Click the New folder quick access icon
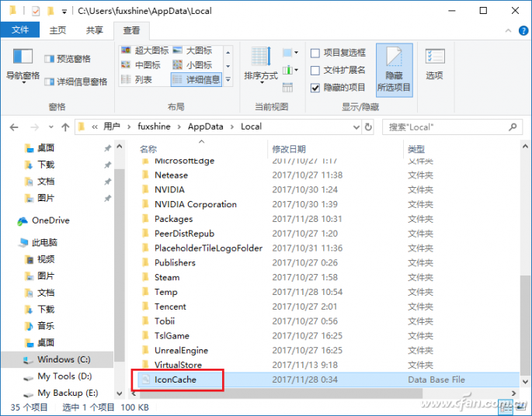Image resolution: width=532 pixels, height=416 pixels. click(x=50, y=11)
